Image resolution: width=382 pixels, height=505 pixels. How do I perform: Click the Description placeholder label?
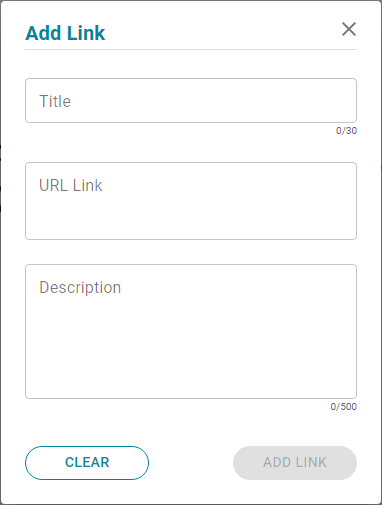click(x=80, y=288)
